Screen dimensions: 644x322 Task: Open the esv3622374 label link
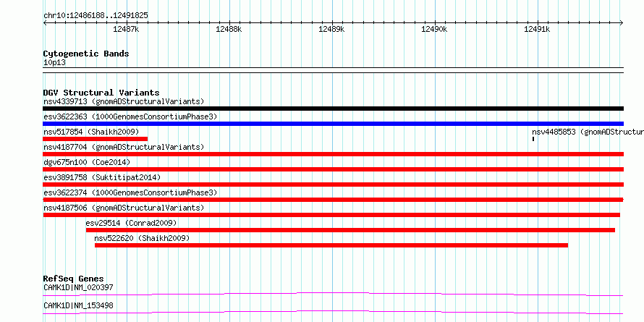[x=130, y=192]
